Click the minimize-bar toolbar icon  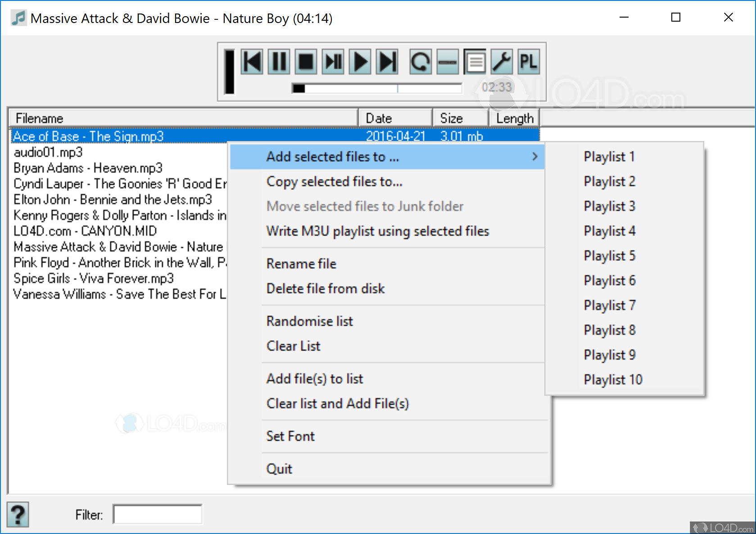point(448,62)
